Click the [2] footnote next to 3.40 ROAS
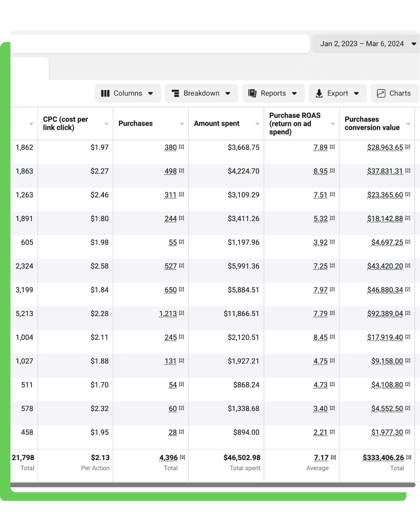 point(332,408)
